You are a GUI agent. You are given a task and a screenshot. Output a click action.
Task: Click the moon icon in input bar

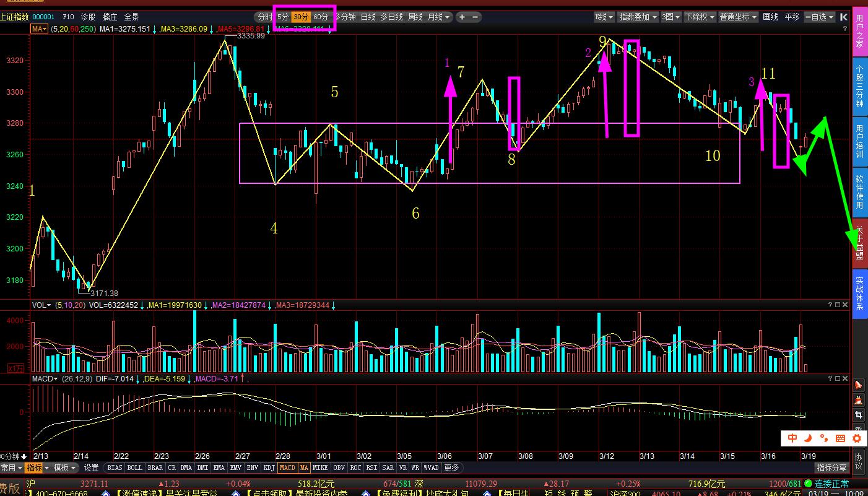[x=808, y=438]
